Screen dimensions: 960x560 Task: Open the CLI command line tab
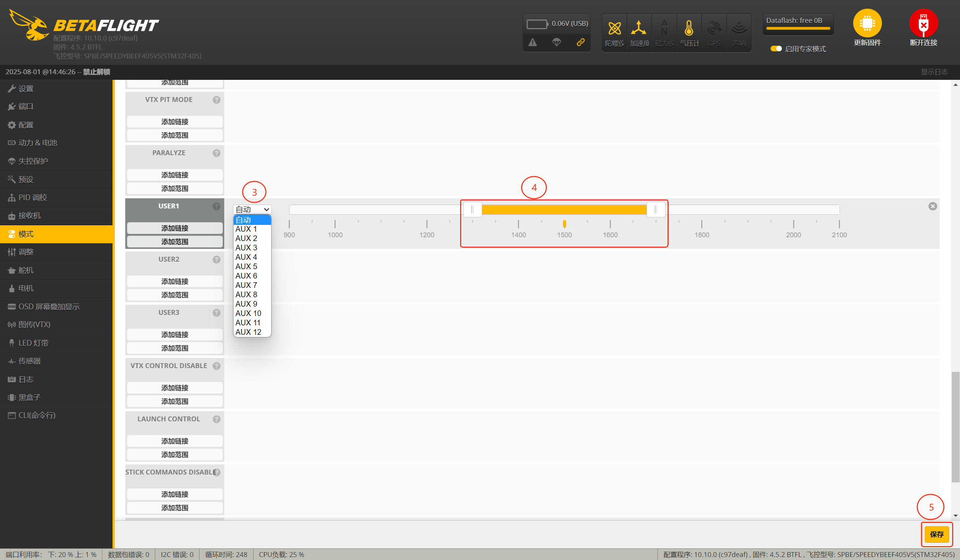tap(37, 415)
